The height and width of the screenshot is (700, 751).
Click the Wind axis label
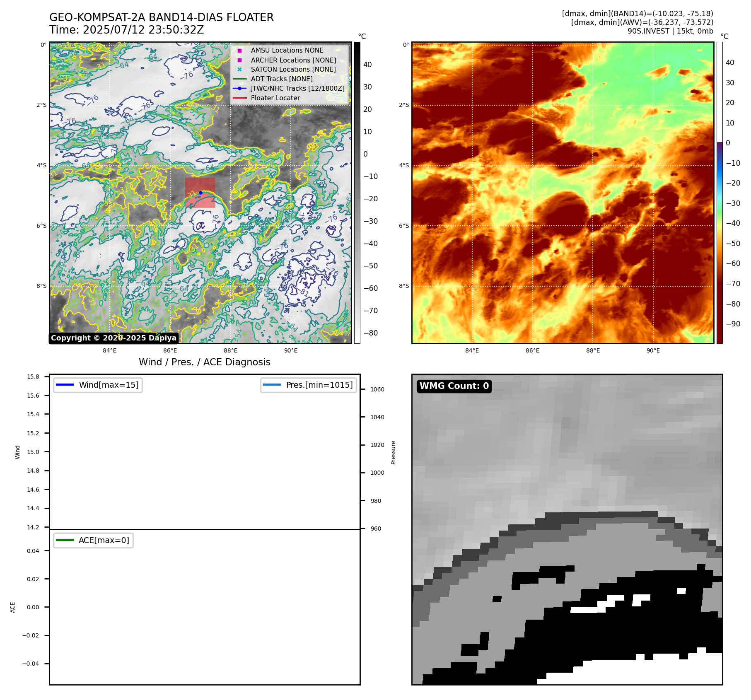click(17, 452)
